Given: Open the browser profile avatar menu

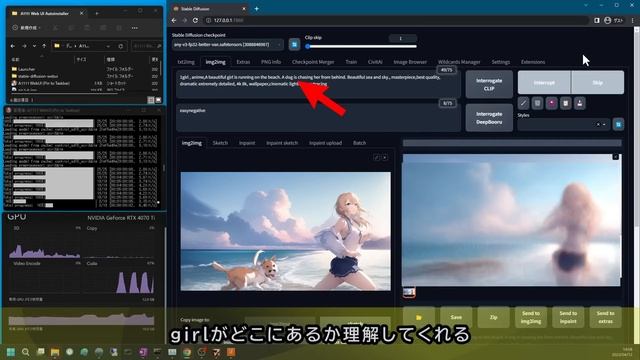Looking at the screenshot, I should pos(608,20).
